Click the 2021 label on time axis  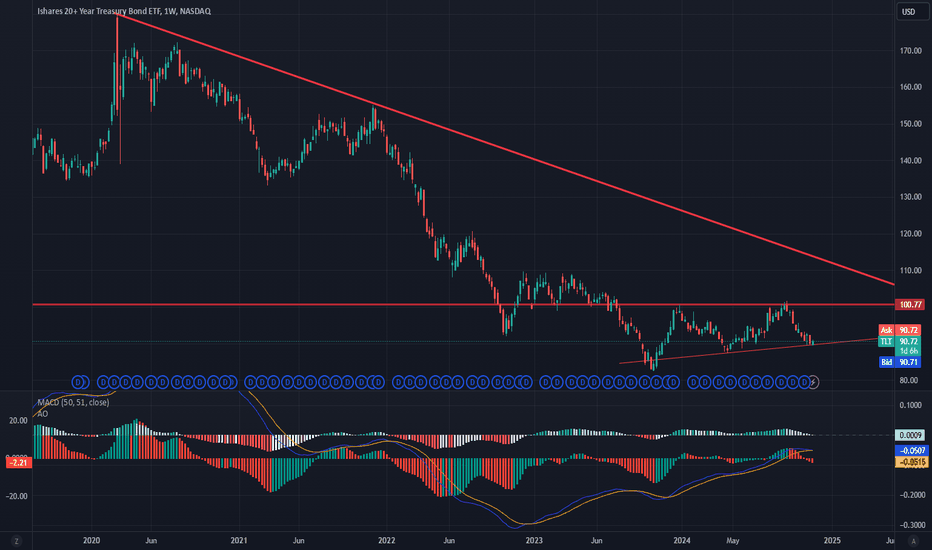(239, 540)
